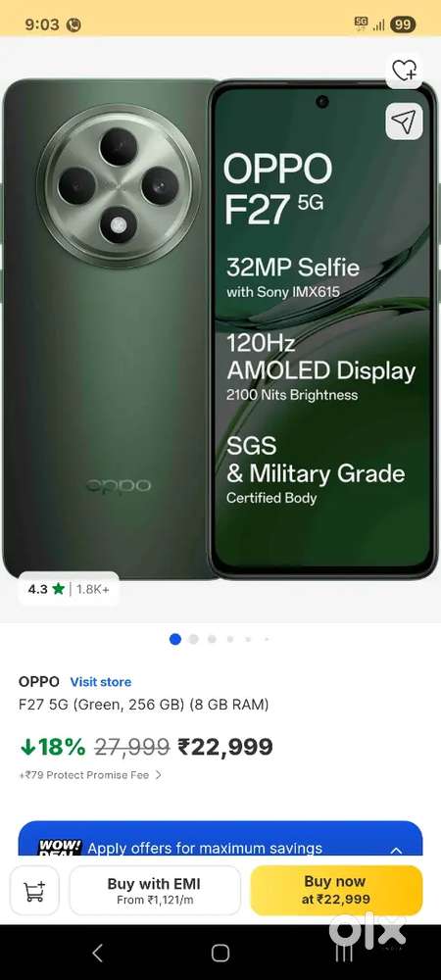
Task: Open the 4.3 rating and 1.8K+ reviews
Action: (x=69, y=589)
